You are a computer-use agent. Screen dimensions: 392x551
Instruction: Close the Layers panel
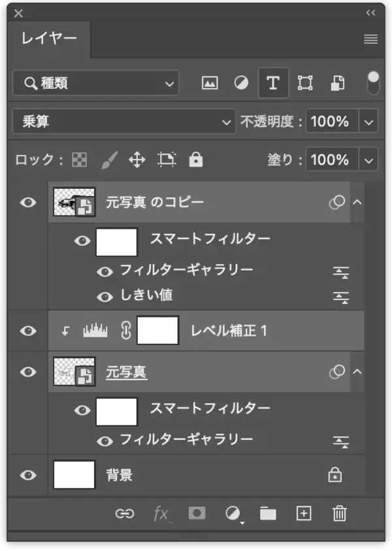coord(18,13)
